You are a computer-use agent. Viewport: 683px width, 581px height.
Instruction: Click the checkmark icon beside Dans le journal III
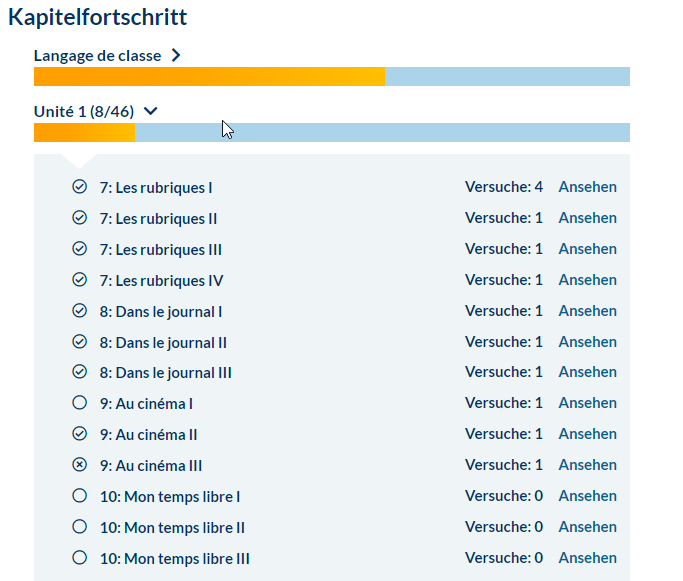(x=80, y=373)
